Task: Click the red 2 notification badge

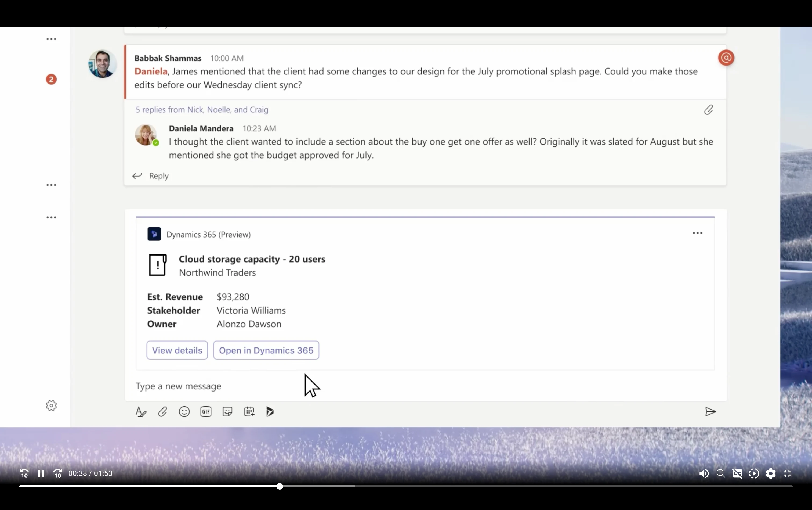Action: pyautogui.click(x=51, y=79)
